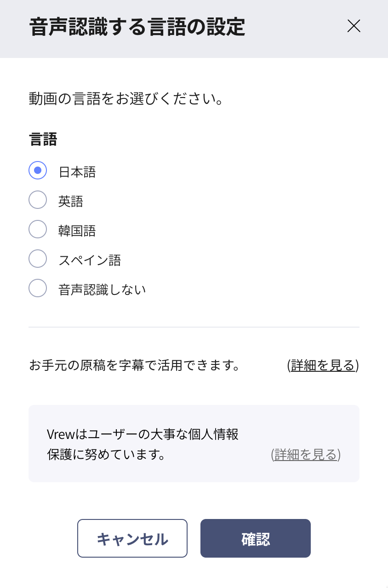Click the 日本語 label text
This screenshot has width=388, height=588.
[x=77, y=172]
